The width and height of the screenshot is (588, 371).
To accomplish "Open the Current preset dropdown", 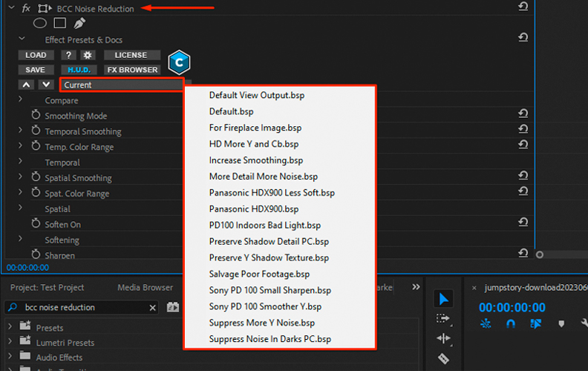I will [122, 85].
